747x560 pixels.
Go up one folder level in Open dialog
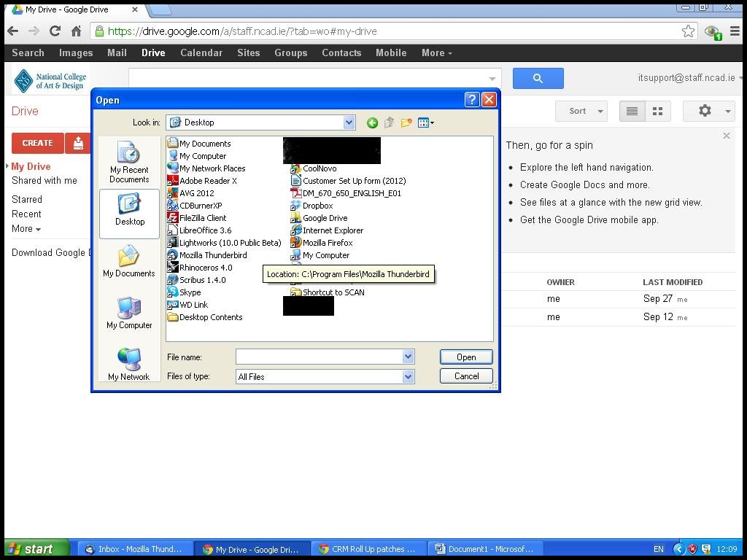click(390, 122)
